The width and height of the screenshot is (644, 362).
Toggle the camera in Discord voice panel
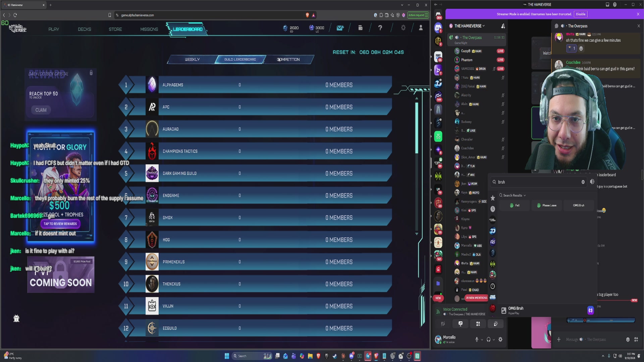pyautogui.click(x=443, y=324)
